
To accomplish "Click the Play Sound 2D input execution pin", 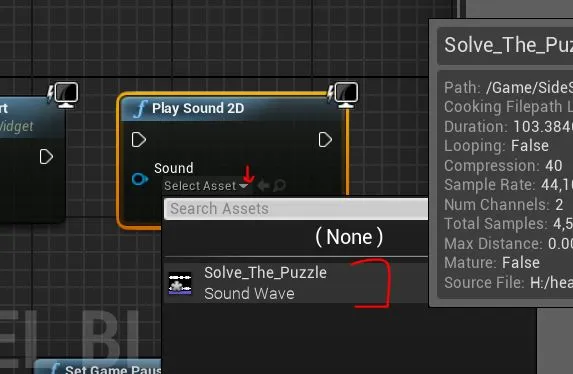I will [138, 140].
